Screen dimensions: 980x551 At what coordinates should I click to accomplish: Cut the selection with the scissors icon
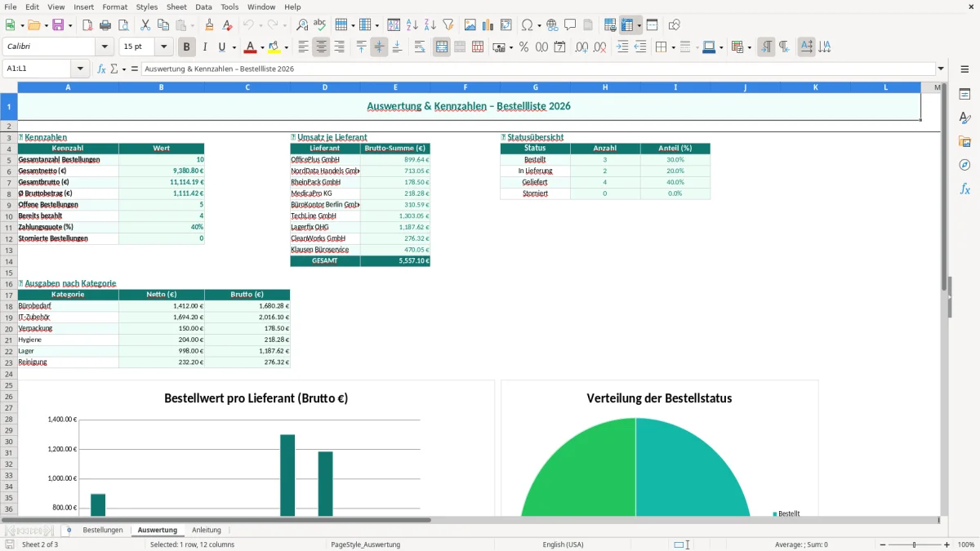click(145, 25)
